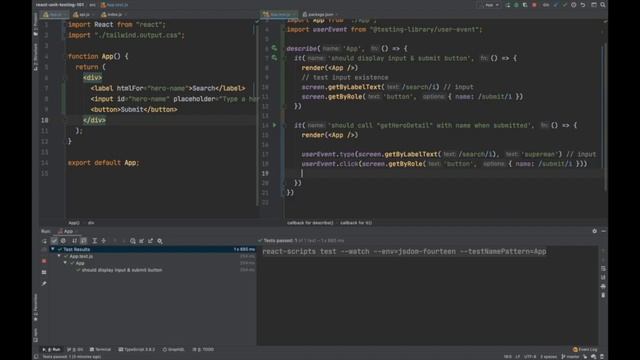Stop the running test process in Run panel
The height and width of the screenshot is (360, 640).
44,261
